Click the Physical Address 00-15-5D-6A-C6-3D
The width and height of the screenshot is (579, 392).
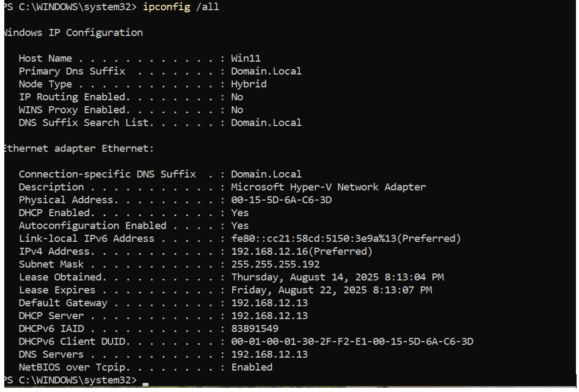(x=281, y=200)
